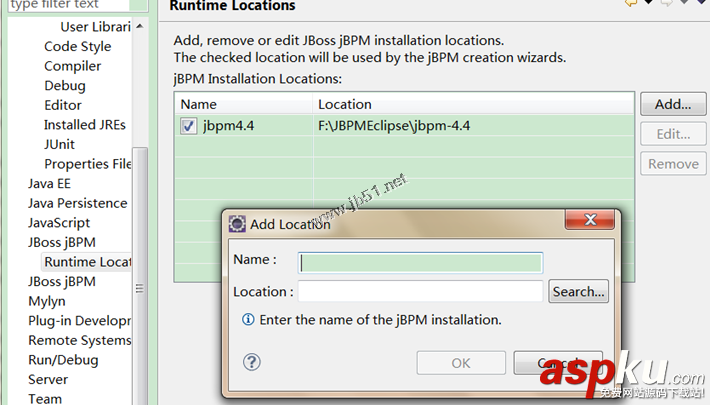Select User Libraries tree item

[x=96, y=27]
